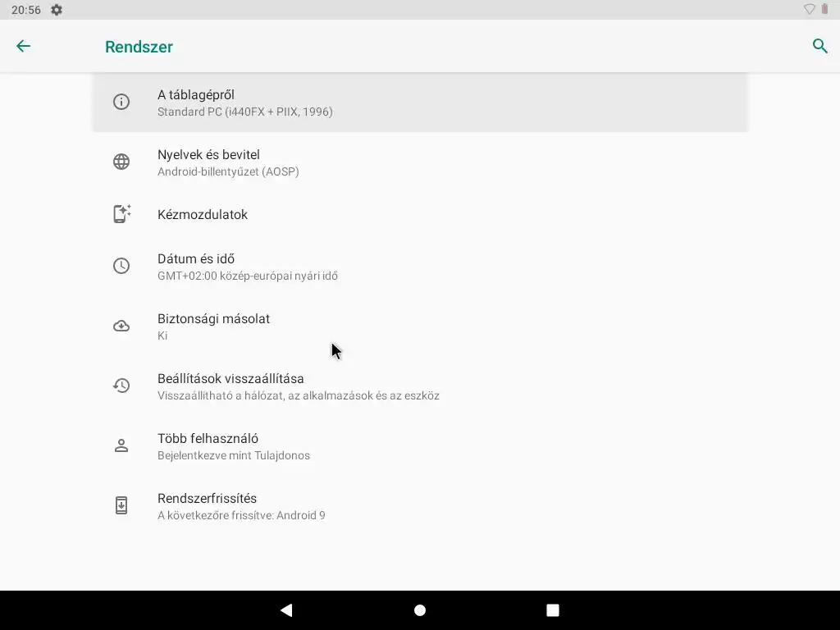Tap the settings gear in status bar

57,10
